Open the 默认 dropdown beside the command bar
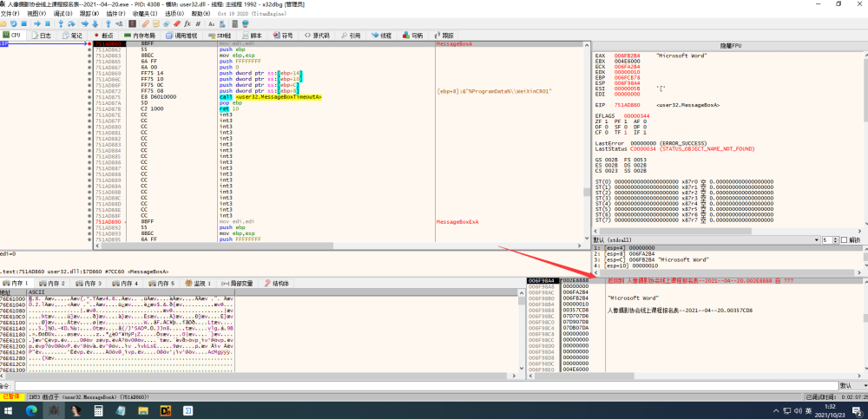Image resolution: width=868 pixels, height=419 pixels. pos(852,385)
